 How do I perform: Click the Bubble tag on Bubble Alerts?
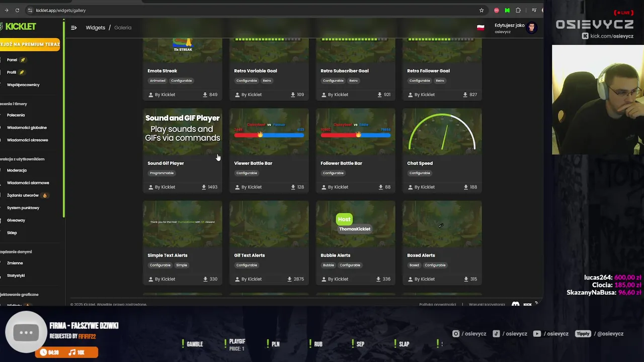pyautogui.click(x=329, y=265)
